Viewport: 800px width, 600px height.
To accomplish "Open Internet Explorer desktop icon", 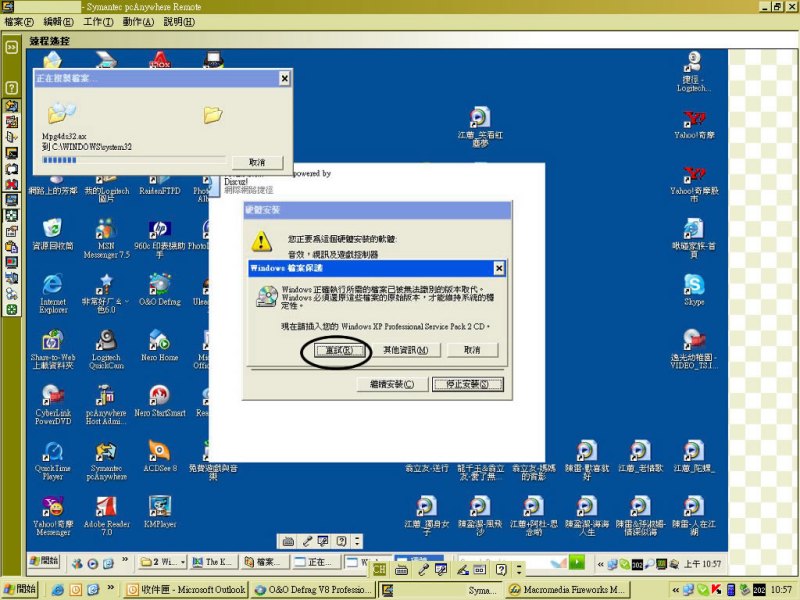I will click(53, 293).
